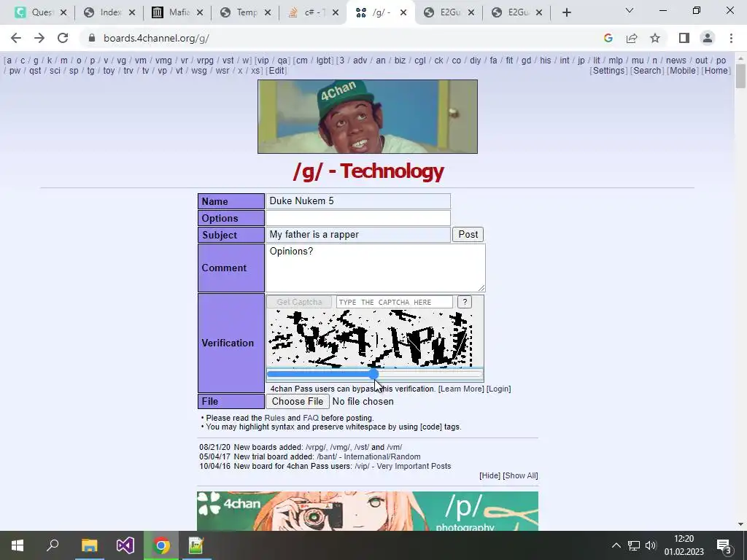Click the captcha alignment slider handle

pos(373,374)
